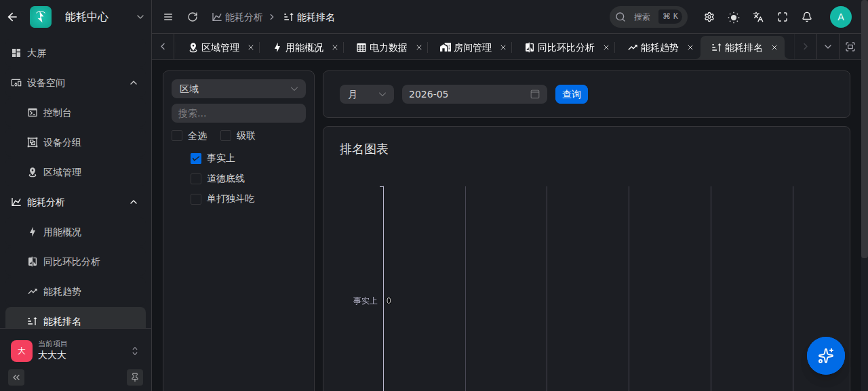Enter fullscreen mode via expand icon
Screen dimensions: 868x391
[x=783, y=17]
